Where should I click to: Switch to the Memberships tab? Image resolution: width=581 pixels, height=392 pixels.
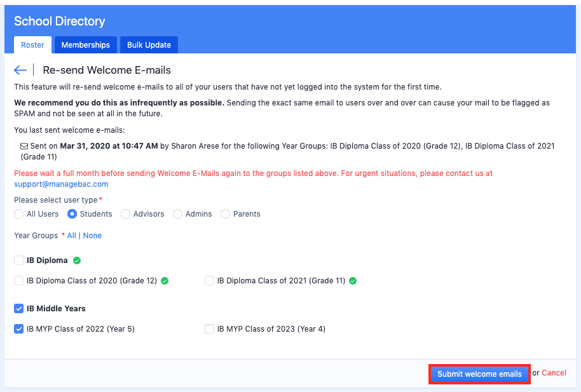(86, 45)
